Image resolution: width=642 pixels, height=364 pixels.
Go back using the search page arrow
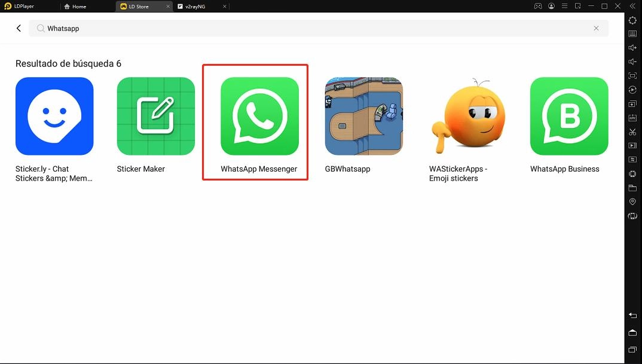[19, 28]
